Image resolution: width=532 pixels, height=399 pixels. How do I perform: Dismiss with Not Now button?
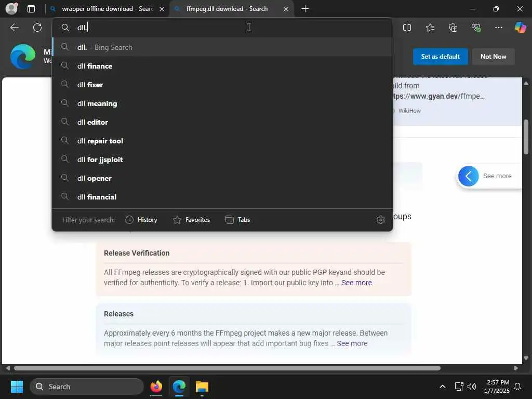(x=493, y=57)
